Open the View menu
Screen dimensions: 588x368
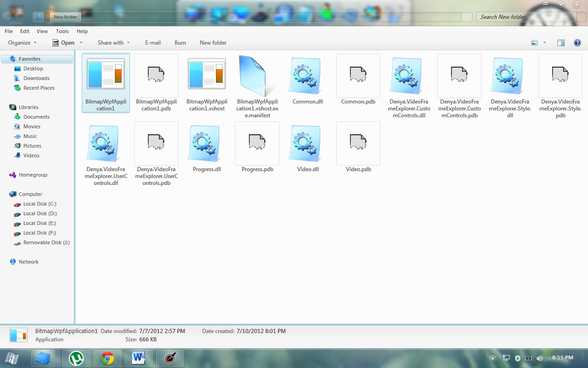pos(42,31)
